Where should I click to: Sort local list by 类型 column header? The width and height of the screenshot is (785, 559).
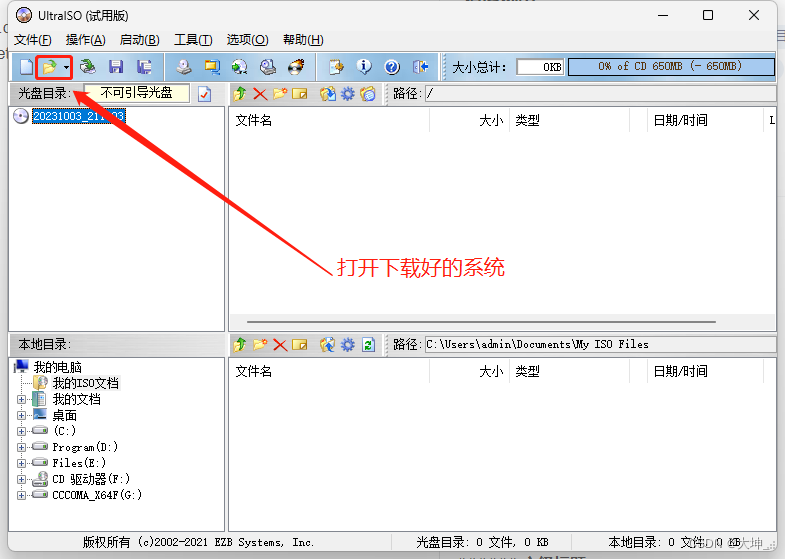coord(528,371)
